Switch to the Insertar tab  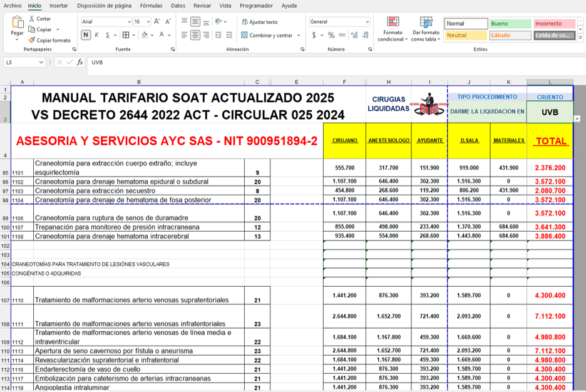coord(59,6)
